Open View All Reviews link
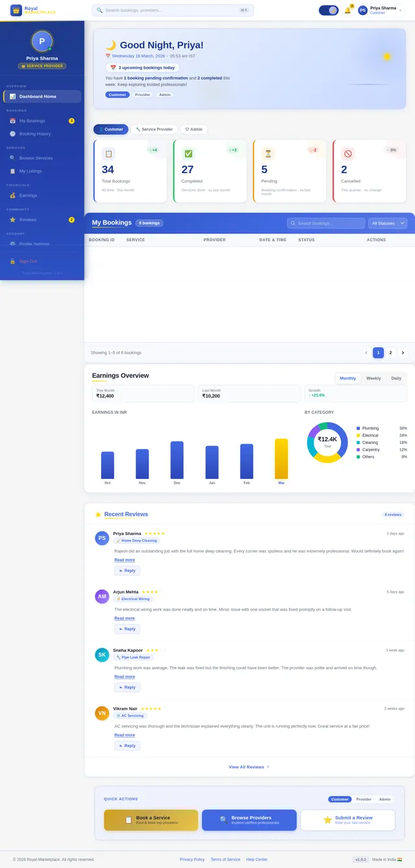Screen dimensions: 415x868 pos(249,767)
